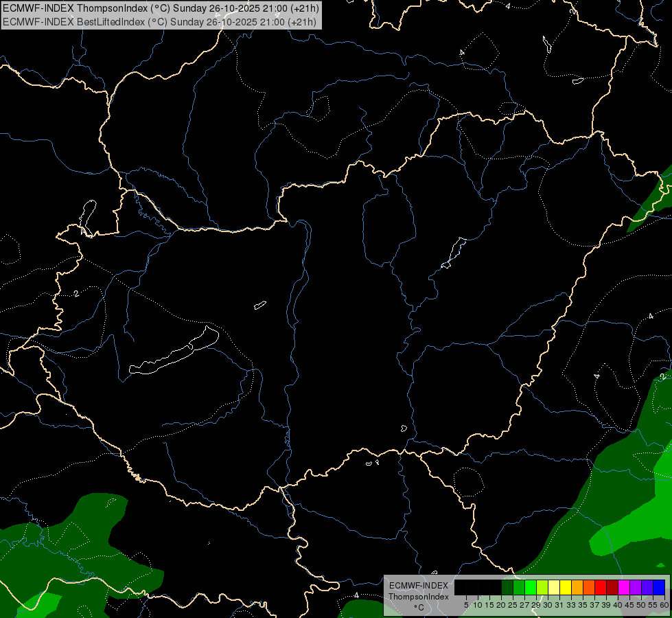Select the dark red 39-40 legend swatch
672x618 pixels.
pyautogui.click(x=612, y=587)
